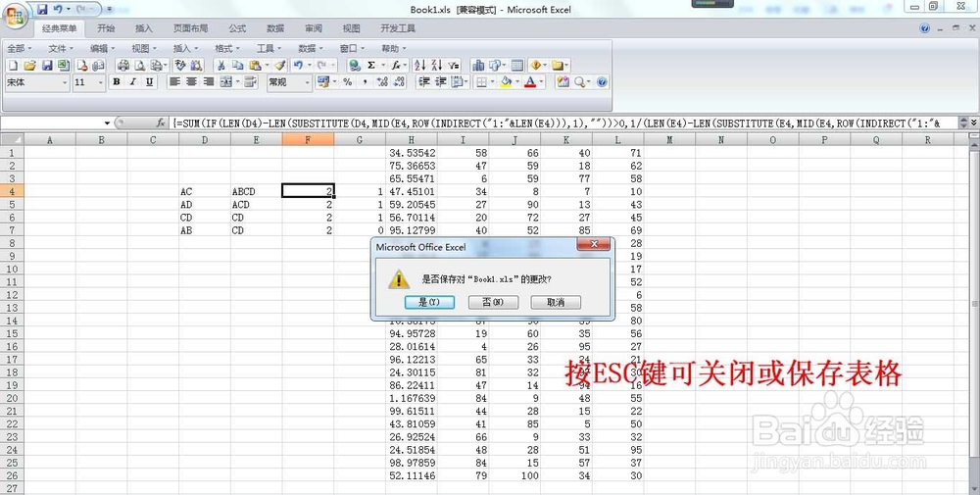Open the Fill Color bucket swatch

coord(506,82)
